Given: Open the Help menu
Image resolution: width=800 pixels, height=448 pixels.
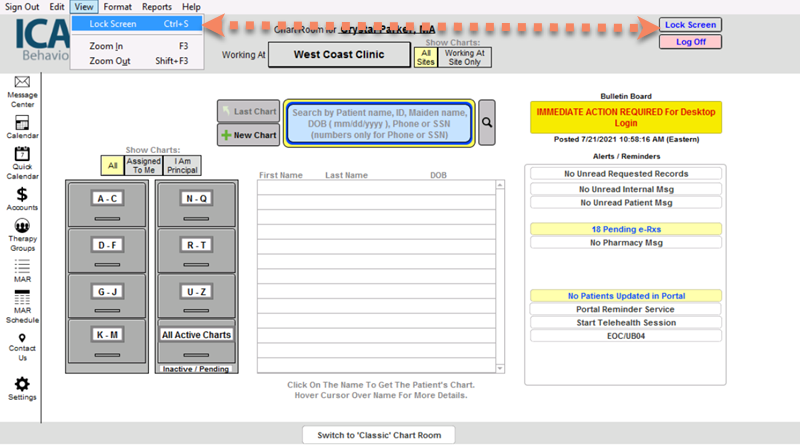Looking at the screenshot, I should [x=191, y=7].
